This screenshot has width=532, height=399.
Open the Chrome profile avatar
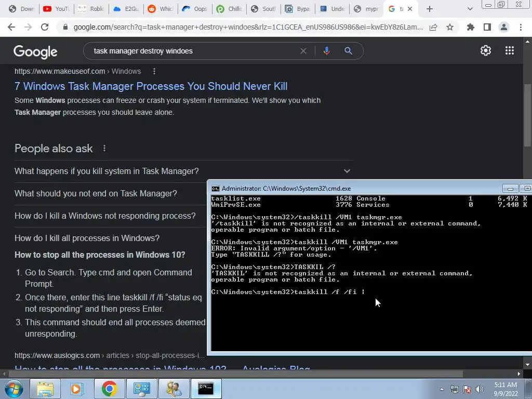tap(504, 27)
